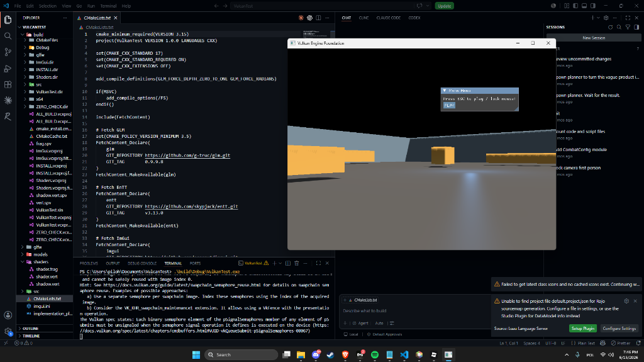Open the new chat dropdown arrow
The height and width of the screenshot is (362, 644).
(x=598, y=18)
